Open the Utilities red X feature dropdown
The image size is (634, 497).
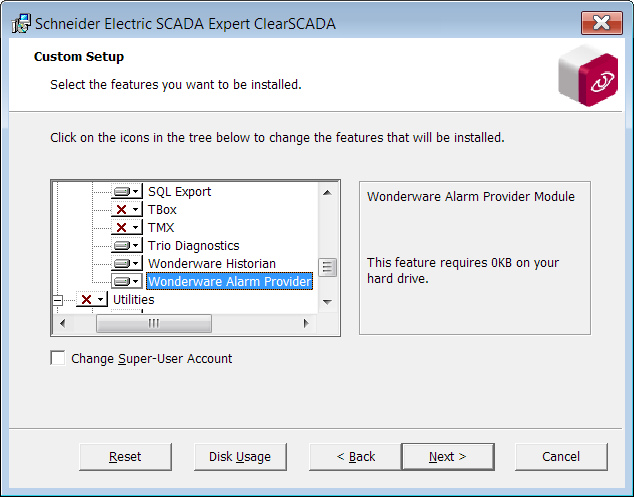point(92,300)
